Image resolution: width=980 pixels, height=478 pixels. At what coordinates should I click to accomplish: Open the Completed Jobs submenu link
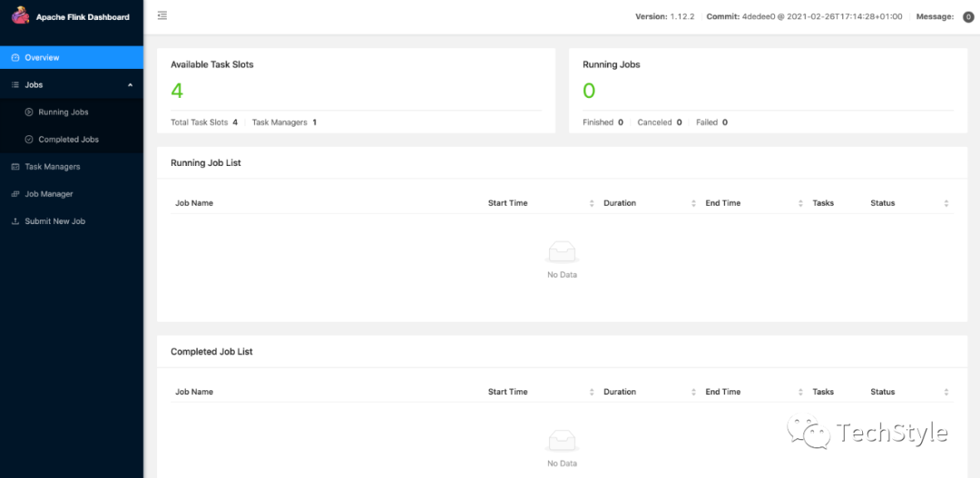[x=69, y=140]
